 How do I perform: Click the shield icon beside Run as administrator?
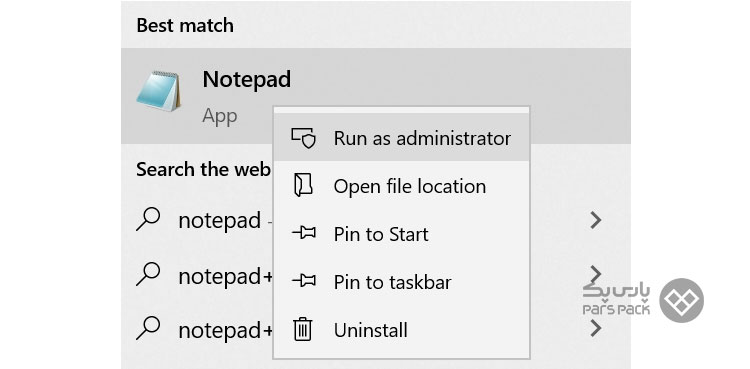point(303,138)
